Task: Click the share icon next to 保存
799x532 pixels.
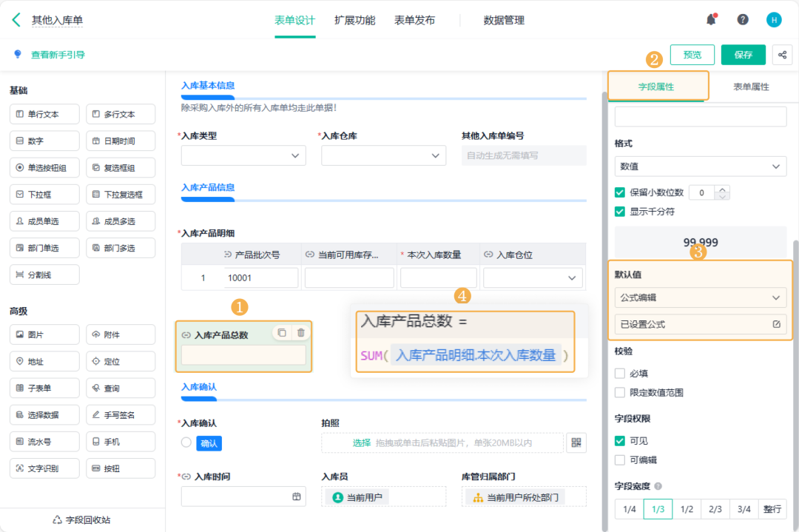Action: (x=782, y=55)
